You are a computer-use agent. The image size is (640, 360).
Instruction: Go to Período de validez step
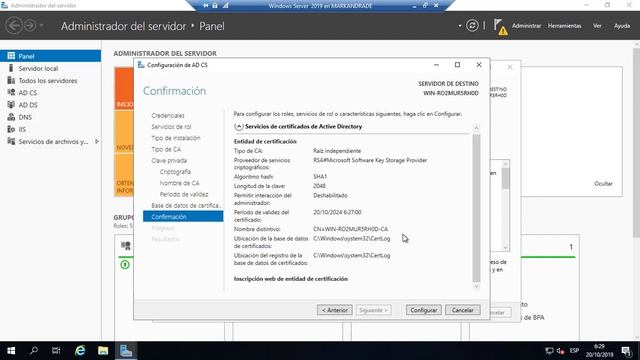pyautogui.click(x=184, y=194)
